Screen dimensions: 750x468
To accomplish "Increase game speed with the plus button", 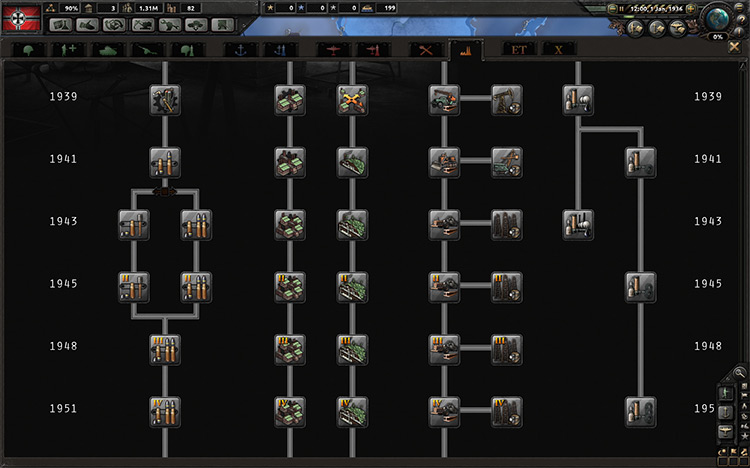I will 691,9.
